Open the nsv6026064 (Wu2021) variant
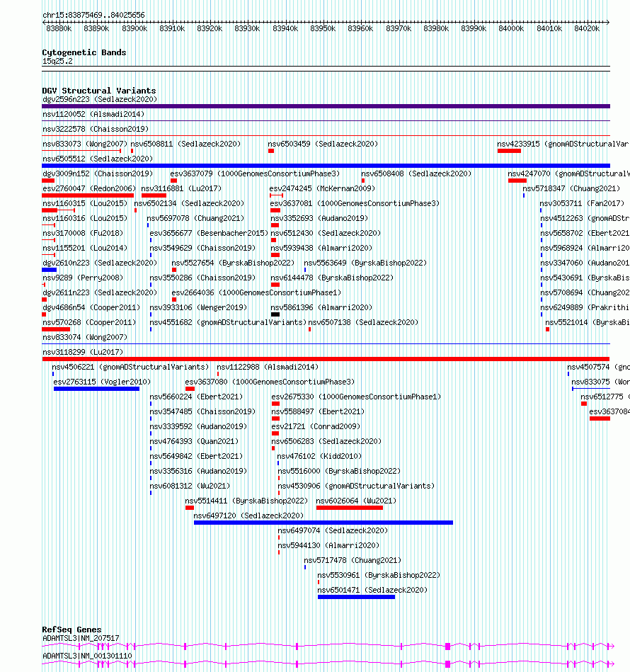 [x=356, y=501]
